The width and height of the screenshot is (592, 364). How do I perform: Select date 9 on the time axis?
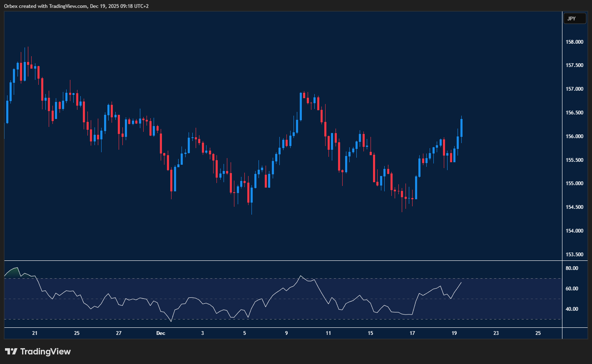286,333
